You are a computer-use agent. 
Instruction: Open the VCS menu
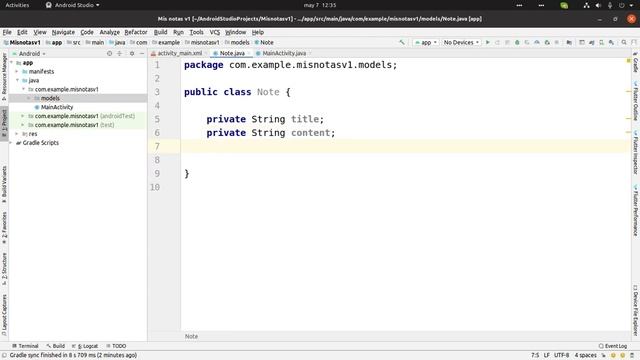point(215,32)
